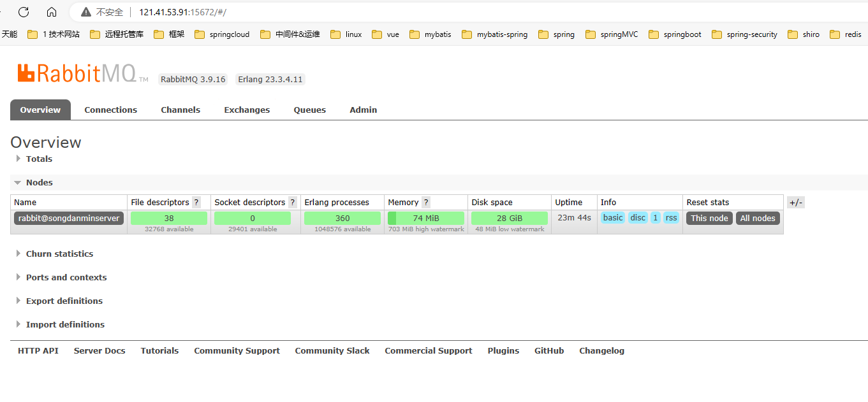The width and height of the screenshot is (868, 402).
Task: Click the basic info tag
Action: 613,218
